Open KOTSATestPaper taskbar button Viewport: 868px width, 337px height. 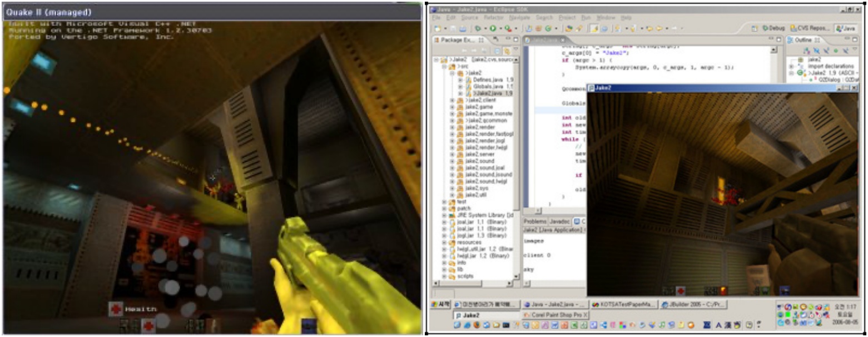(x=623, y=305)
